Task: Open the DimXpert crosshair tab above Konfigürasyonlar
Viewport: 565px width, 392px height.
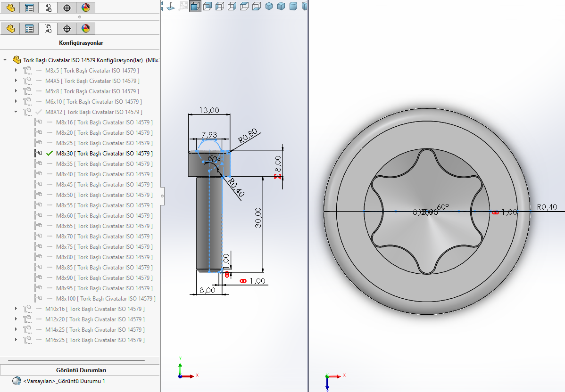Action: click(x=67, y=29)
